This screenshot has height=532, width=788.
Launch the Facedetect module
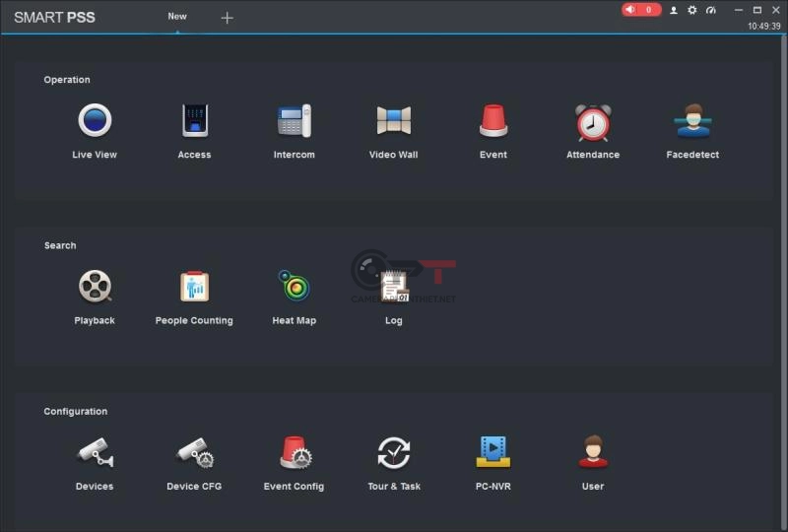692,121
